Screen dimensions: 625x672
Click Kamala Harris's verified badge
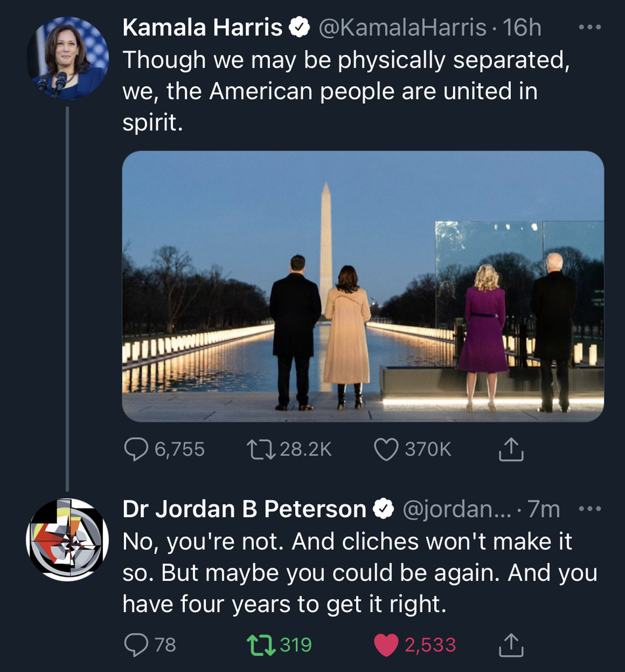coord(300,28)
